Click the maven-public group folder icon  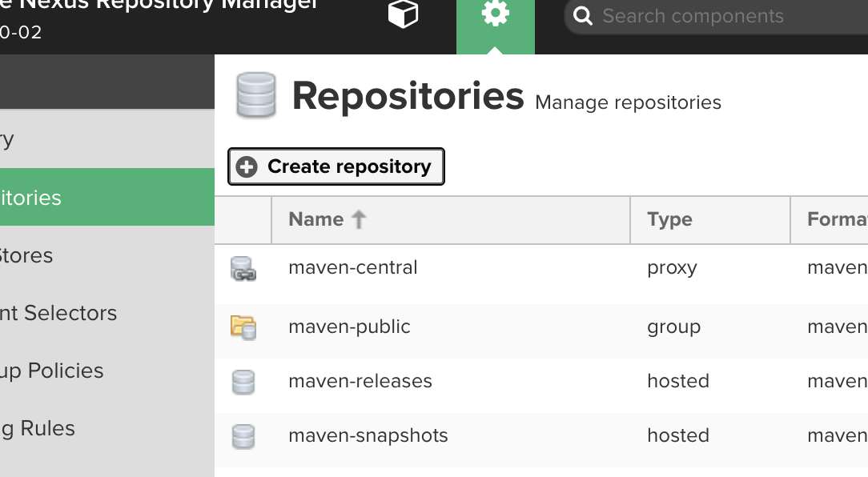(243, 327)
